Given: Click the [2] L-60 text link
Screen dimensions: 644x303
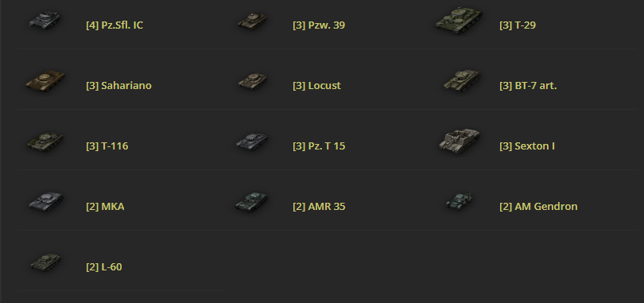Looking at the screenshot, I should (x=104, y=267).
